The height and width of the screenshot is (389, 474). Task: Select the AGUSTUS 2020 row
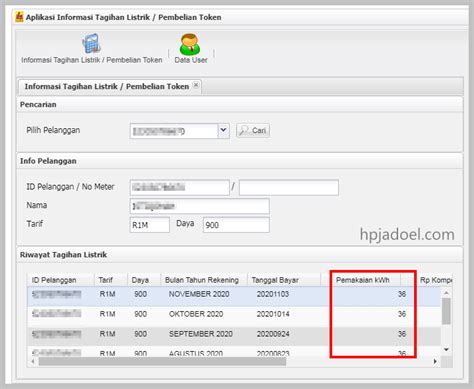click(234, 352)
